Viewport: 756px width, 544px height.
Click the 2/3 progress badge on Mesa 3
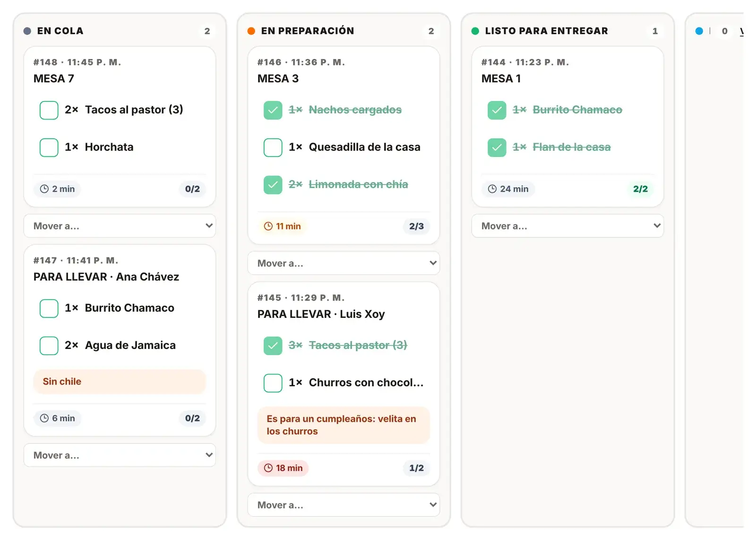point(416,226)
